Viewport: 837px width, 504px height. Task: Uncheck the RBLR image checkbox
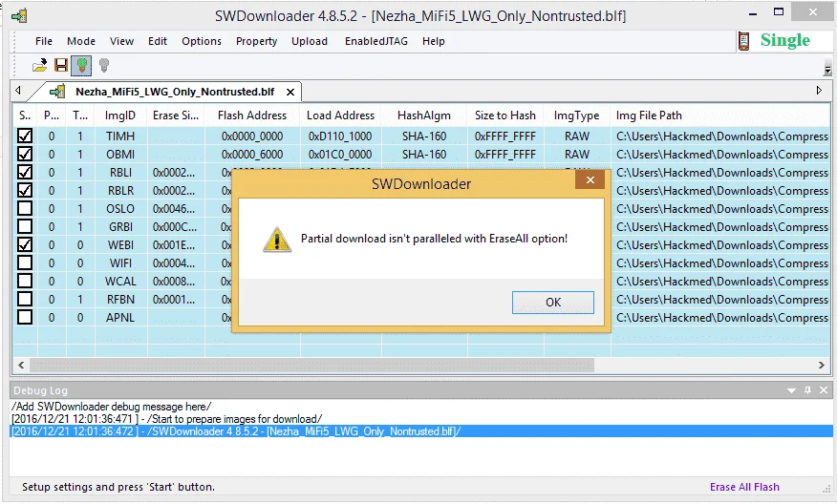25,190
